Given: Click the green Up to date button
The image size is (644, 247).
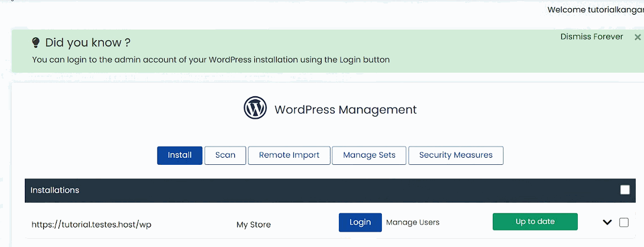Looking at the screenshot, I should tap(535, 222).
